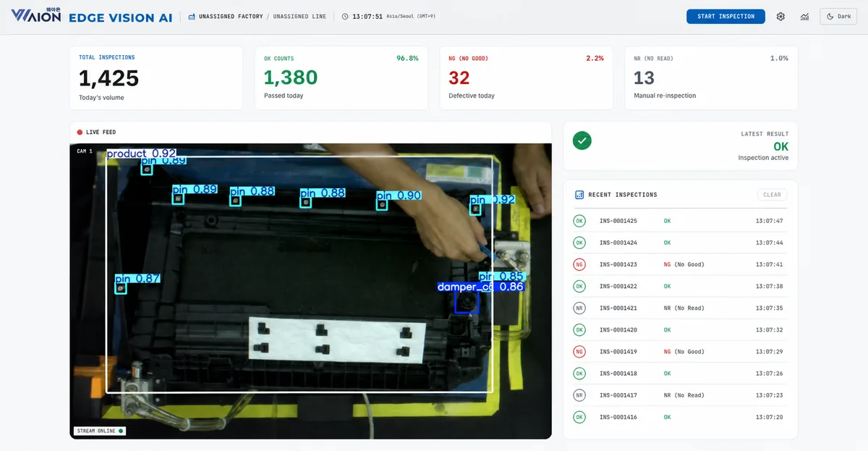Toggle Dark mode button

coord(838,16)
